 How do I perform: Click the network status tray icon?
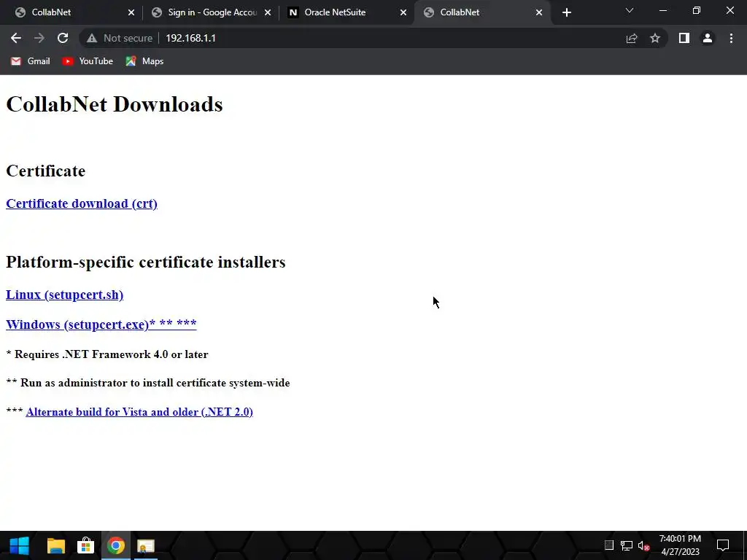(627, 545)
